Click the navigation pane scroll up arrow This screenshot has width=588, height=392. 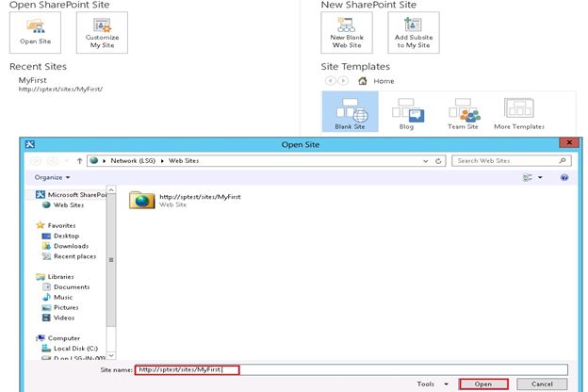111,189
